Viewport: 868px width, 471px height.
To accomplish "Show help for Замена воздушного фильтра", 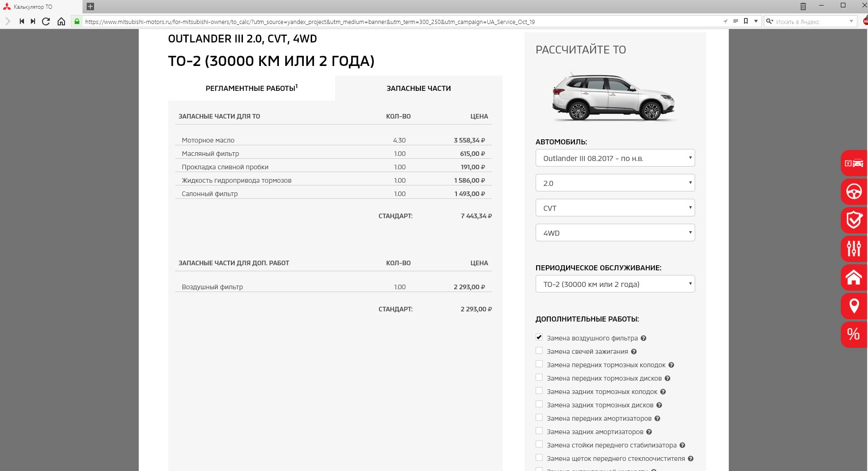I will [644, 338].
